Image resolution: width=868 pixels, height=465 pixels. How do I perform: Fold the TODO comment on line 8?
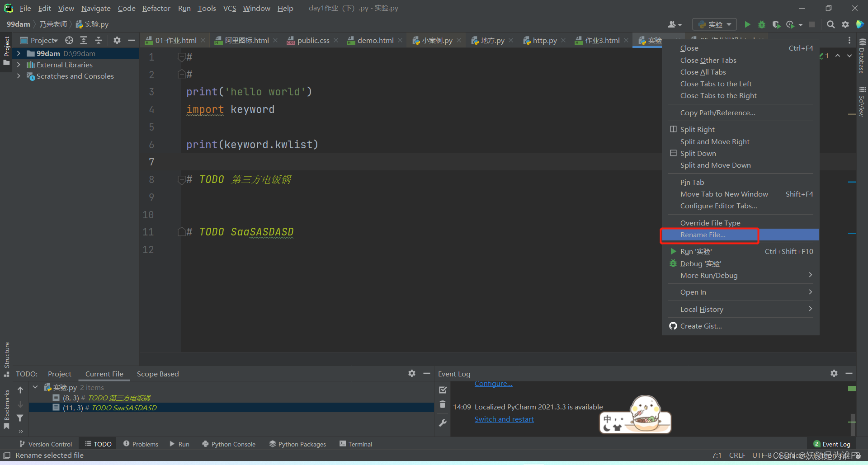[181, 179]
